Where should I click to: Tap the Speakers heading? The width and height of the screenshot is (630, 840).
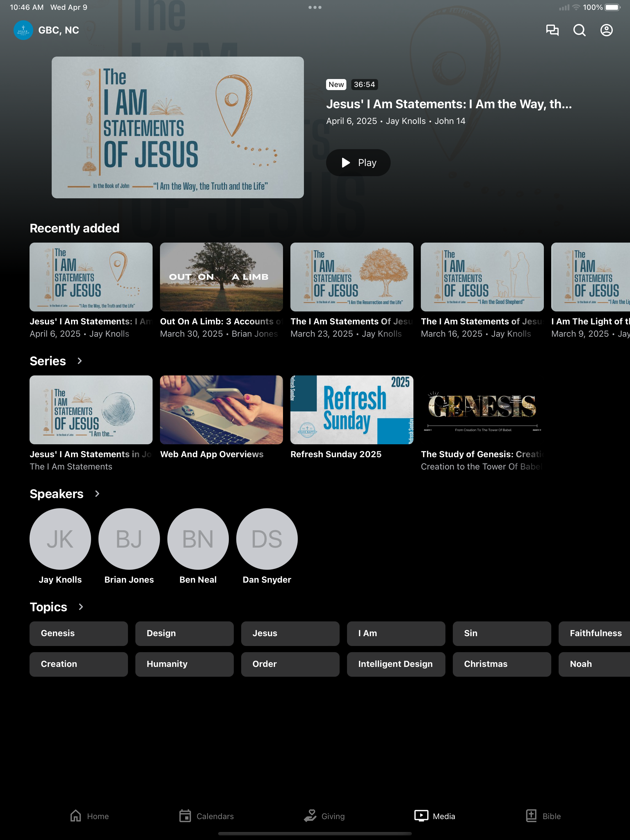57,494
